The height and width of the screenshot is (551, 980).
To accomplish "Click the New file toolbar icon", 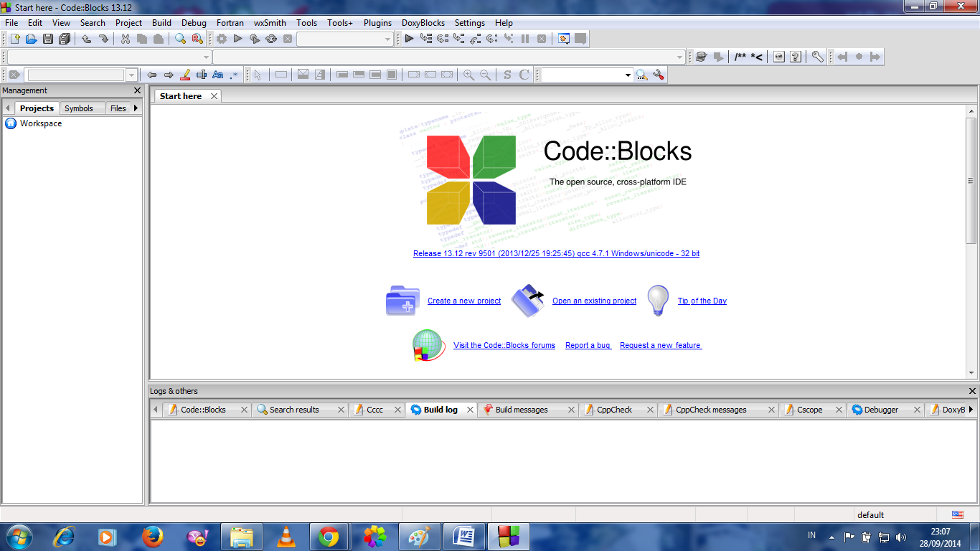I will pyautogui.click(x=14, y=39).
